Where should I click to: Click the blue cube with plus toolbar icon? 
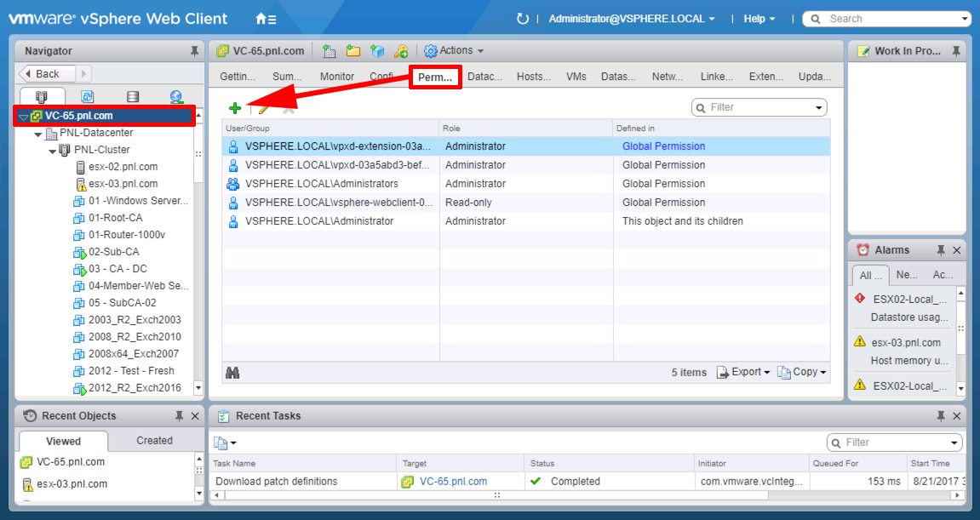click(377, 50)
